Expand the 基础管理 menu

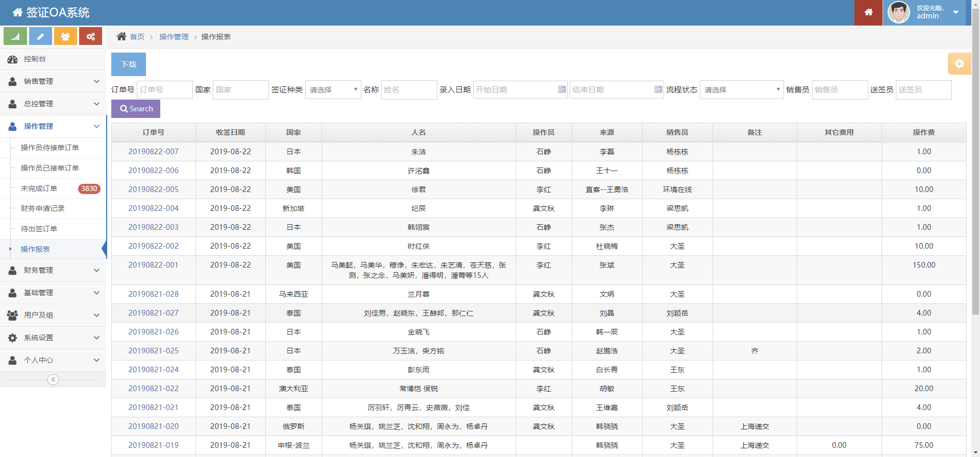53,293
